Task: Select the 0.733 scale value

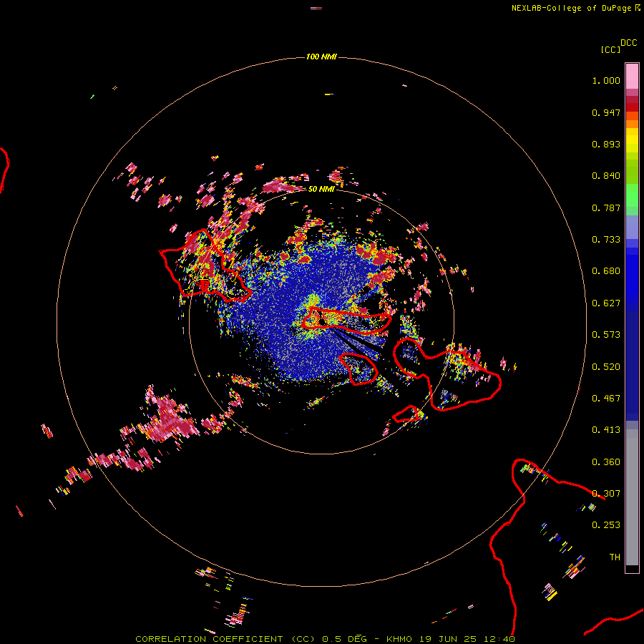Action: coord(606,240)
